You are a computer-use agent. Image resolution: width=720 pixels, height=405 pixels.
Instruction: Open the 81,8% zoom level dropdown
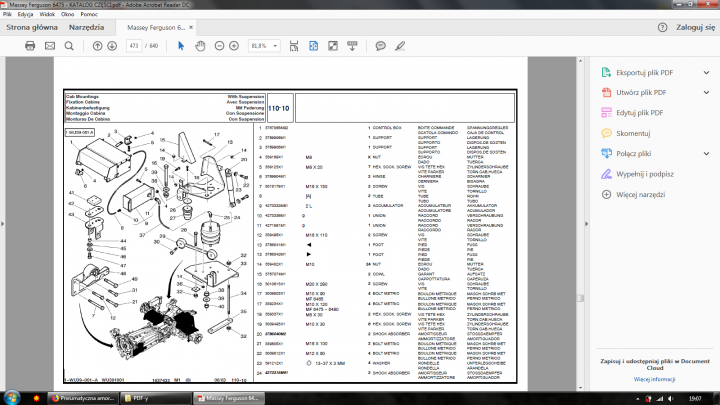[x=266, y=46]
